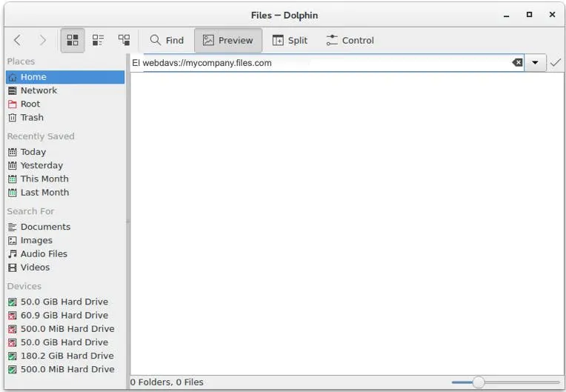Show files saved Yesterday
Screen dimensions: 566x392
point(65,165)
